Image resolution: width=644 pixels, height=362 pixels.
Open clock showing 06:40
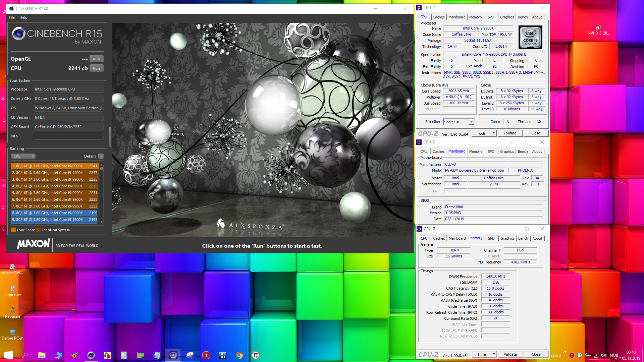[x=631, y=355]
